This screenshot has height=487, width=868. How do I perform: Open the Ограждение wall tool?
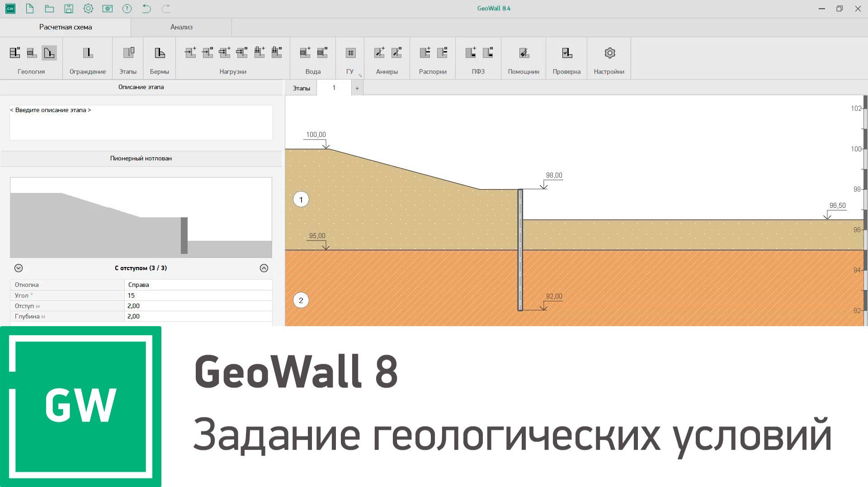(x=88, y=53)
